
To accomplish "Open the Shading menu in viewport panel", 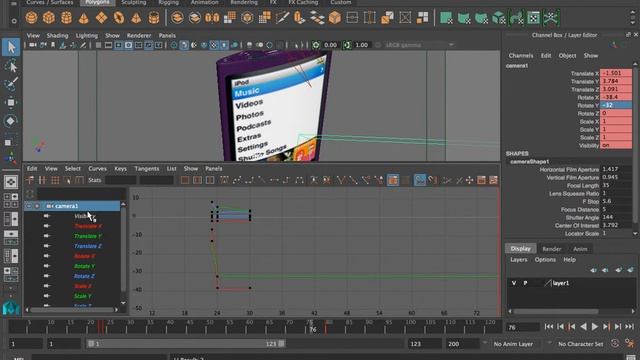I will 57,36.
